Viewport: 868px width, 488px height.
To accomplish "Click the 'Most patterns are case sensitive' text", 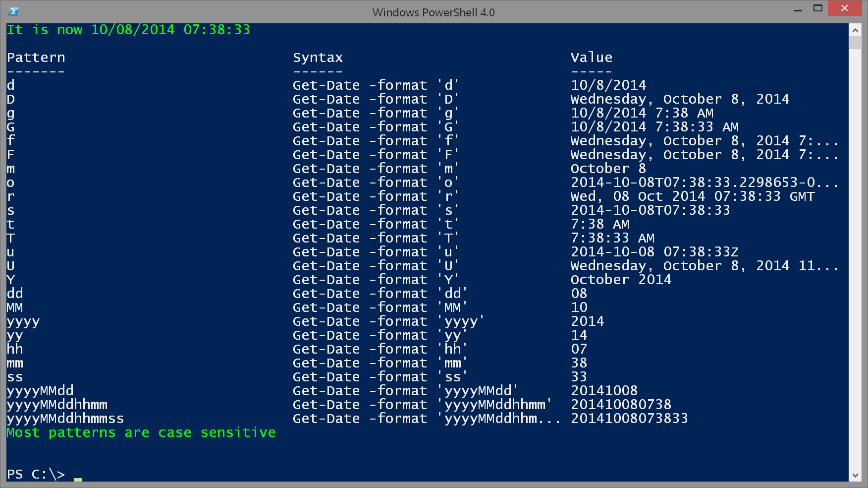I will tap(141, 432).
